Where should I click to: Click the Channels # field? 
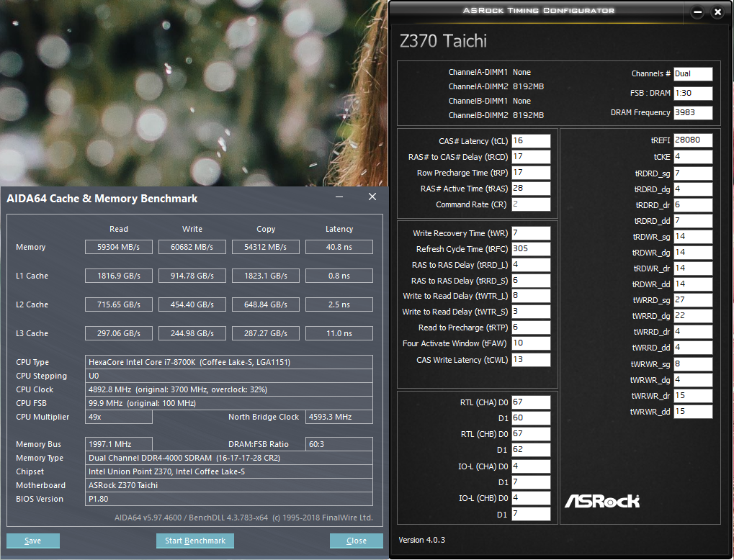coord(693,73)
